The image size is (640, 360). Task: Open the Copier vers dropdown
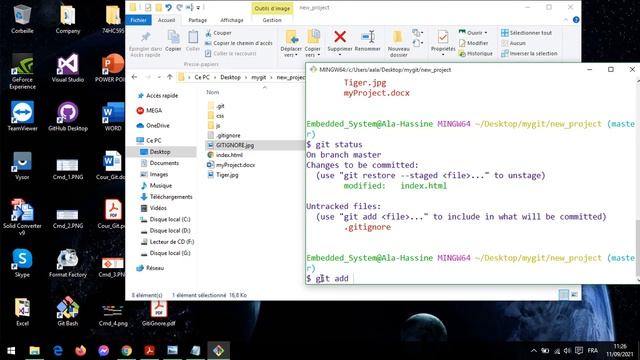coord(313,43)
